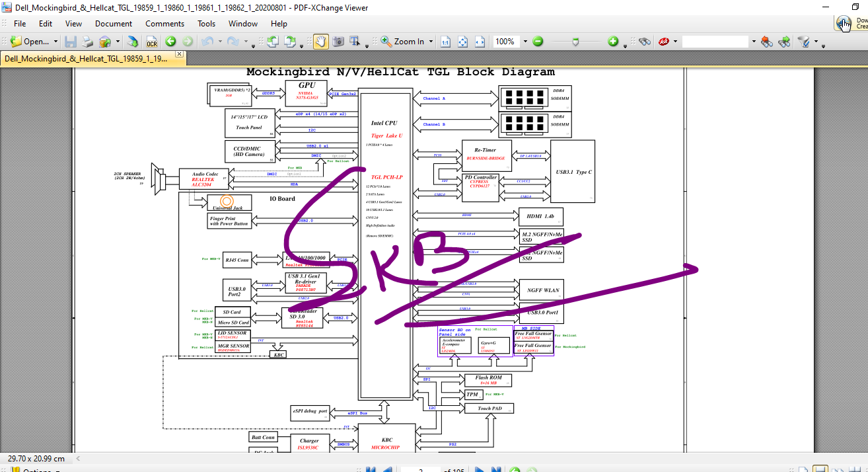Expand the Zoom In tool dropdown

coord(431,42)
